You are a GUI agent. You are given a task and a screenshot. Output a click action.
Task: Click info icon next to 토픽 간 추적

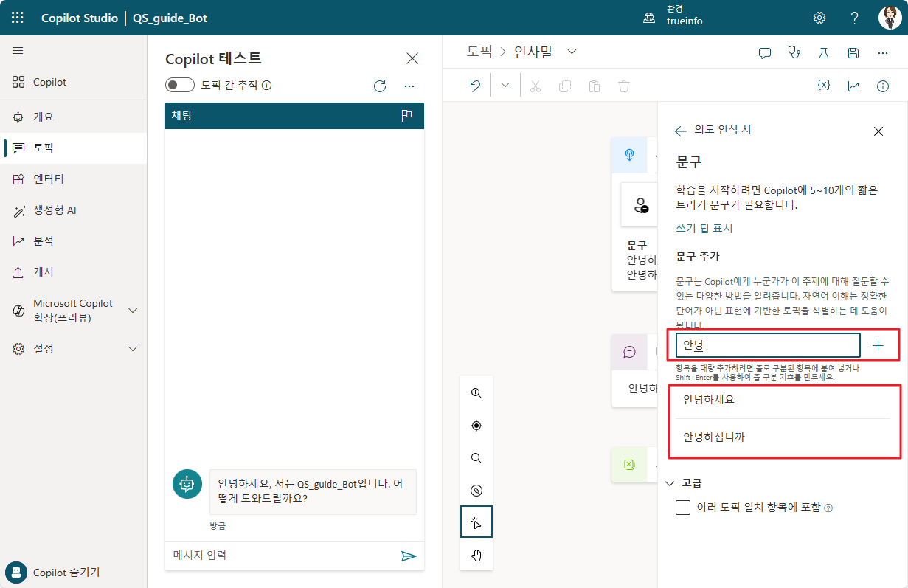(x=267, y=86)
